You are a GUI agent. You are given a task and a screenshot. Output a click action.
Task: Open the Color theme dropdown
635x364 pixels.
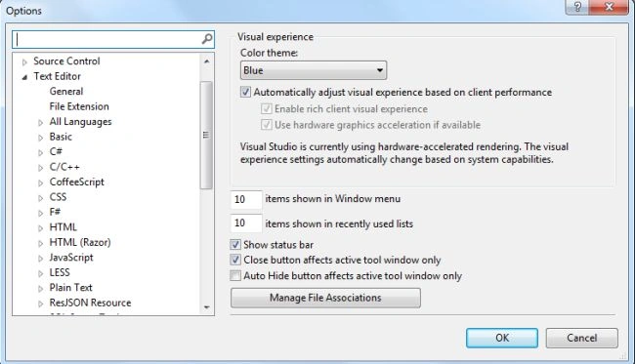pyautogui.click(x=314, y=70)
